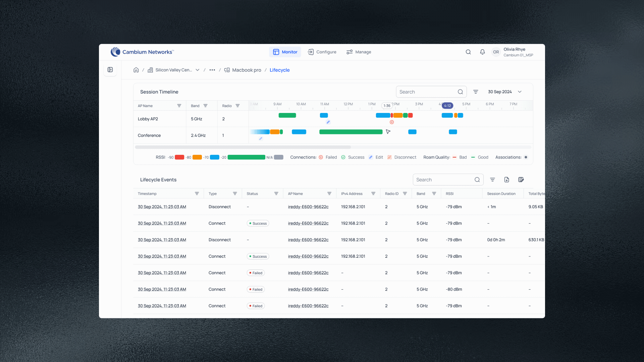The image size is (644, 362).
Task: Open the notifications bell
Action: pos(482,52)
